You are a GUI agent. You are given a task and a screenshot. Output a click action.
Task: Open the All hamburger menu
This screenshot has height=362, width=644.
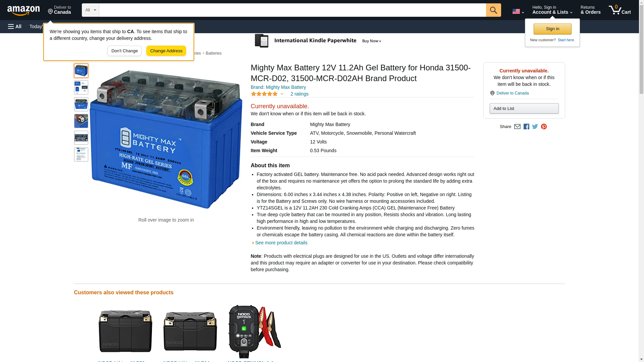click(x=15, y=26)
